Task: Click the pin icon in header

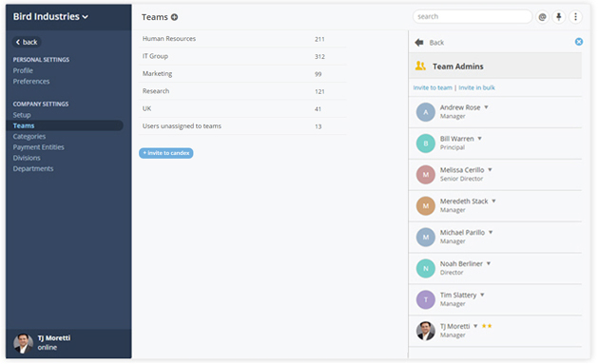Action: [559, 17]
